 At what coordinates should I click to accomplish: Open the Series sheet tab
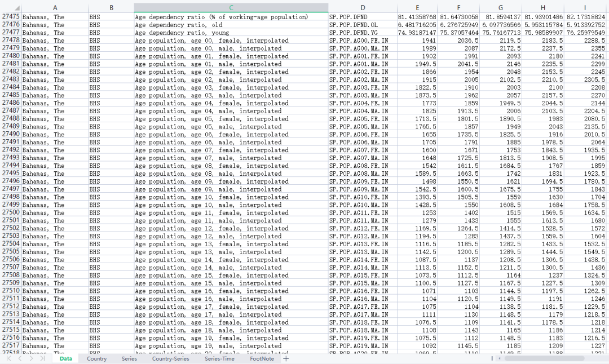(x=129, y=358)
